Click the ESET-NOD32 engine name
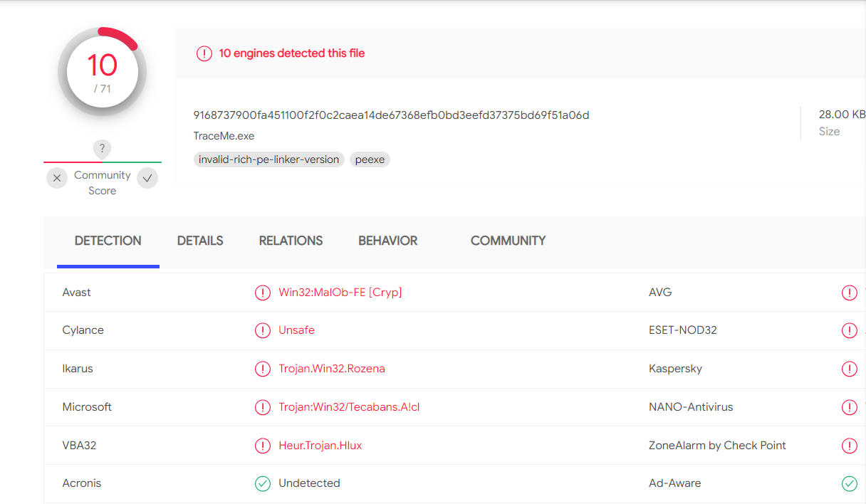The height and width of the screenshot is (504, 866). pyautogui.click(x=683, y=330)
